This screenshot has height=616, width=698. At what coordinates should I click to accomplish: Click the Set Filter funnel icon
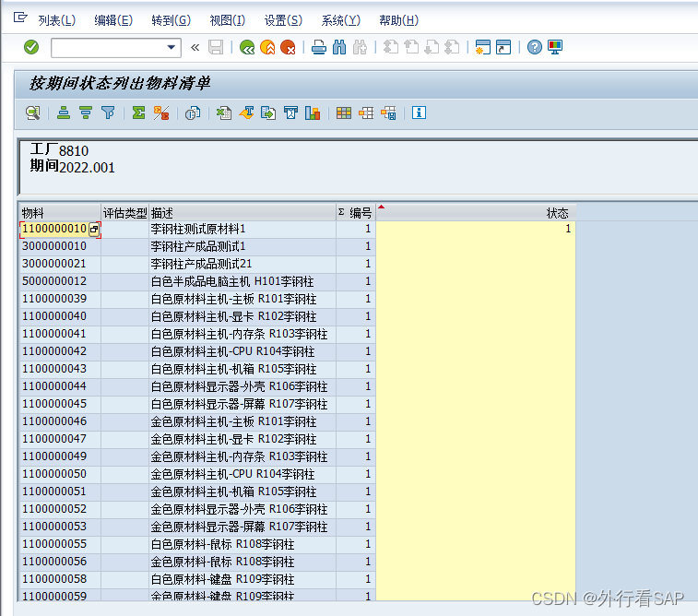(108, 113)
